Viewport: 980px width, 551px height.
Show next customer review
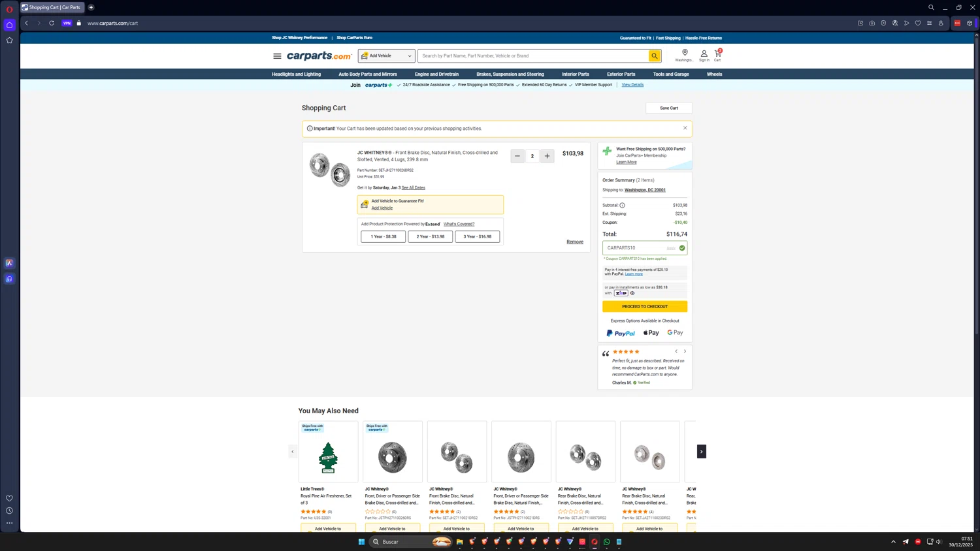coord(685,351)
